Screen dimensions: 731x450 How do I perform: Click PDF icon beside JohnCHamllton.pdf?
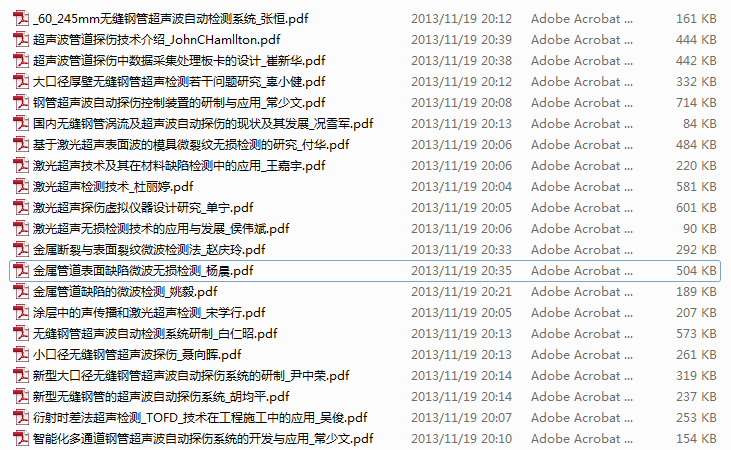click(21, 40)
